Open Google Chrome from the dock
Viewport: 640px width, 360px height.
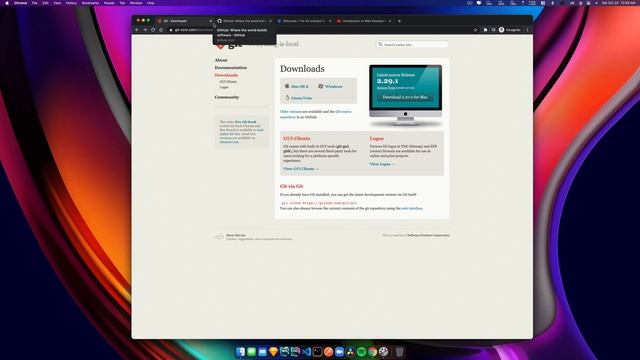[x=373, y=351]
